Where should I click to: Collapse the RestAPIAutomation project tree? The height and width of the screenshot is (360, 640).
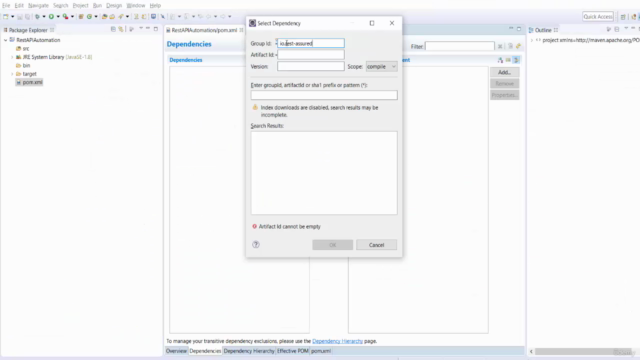[x=6, y=40]
